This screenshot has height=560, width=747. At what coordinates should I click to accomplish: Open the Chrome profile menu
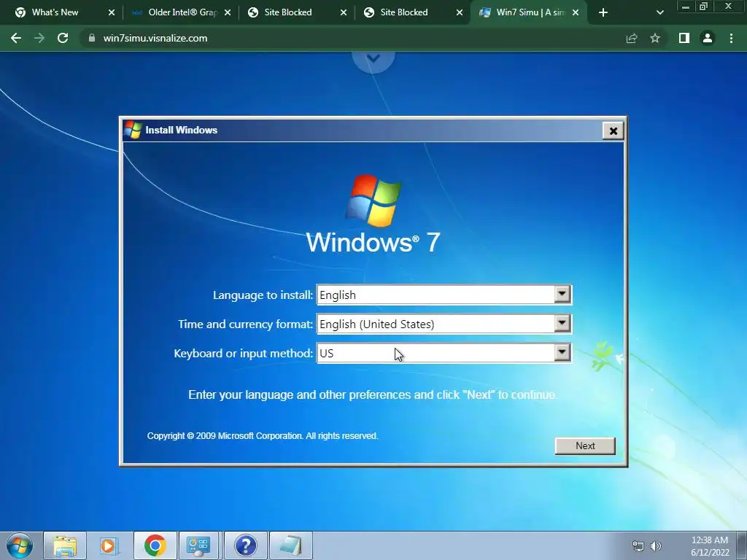[708, 38]
